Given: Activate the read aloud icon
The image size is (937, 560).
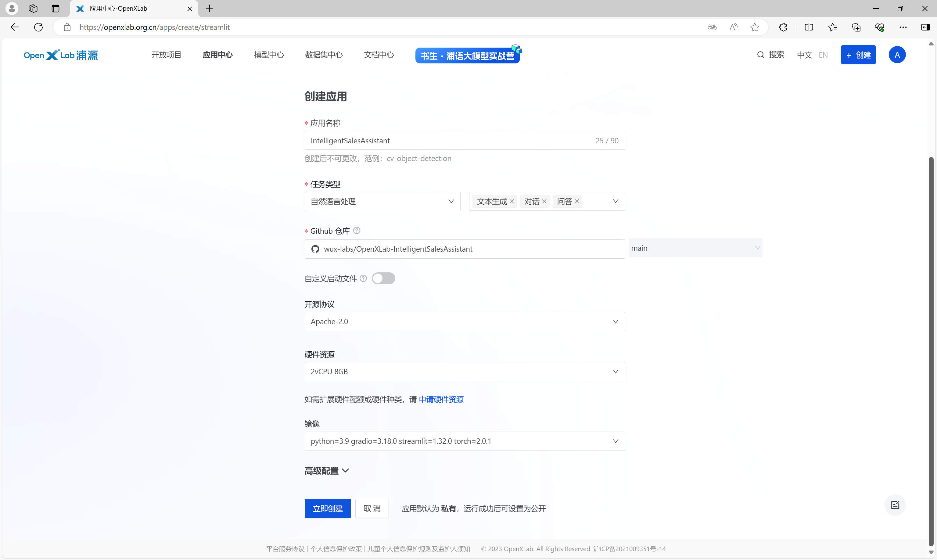Looking at the screenshot, I should click(x=733, y=27).
